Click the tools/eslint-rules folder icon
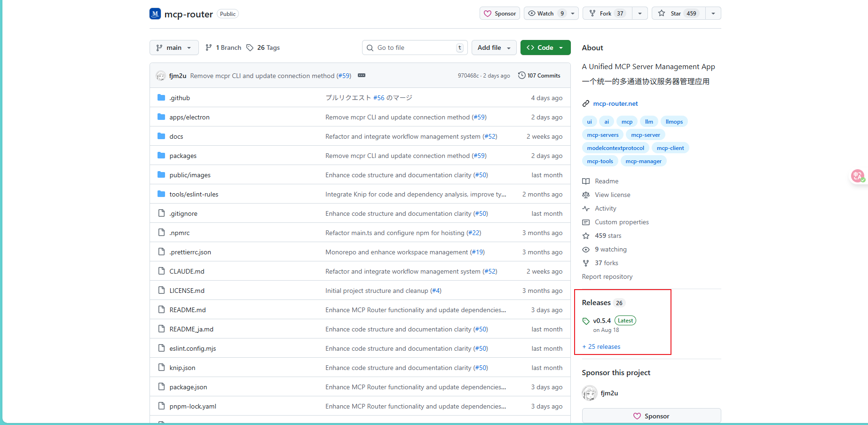 (161, 194)
